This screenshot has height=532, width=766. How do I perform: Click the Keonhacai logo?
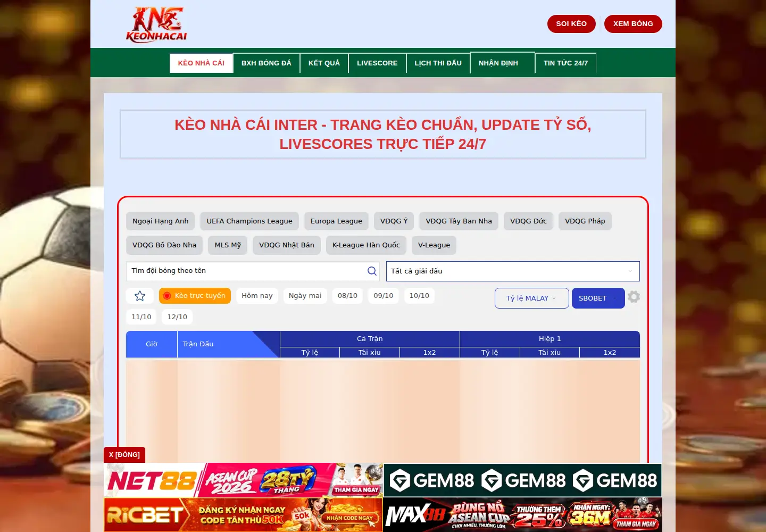156,24
